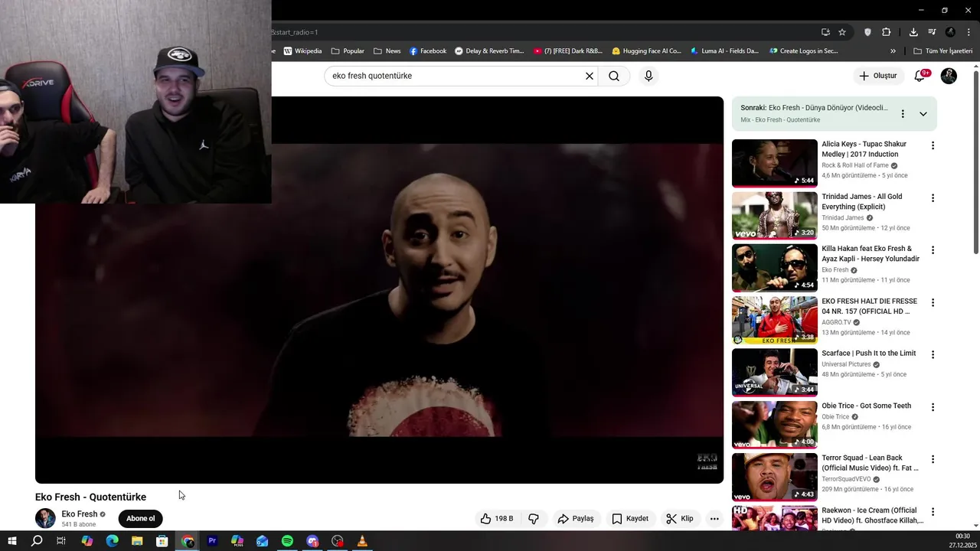Start voice search with microphone icon
This screenshot has height=551, width=980.
pos(648,76)
